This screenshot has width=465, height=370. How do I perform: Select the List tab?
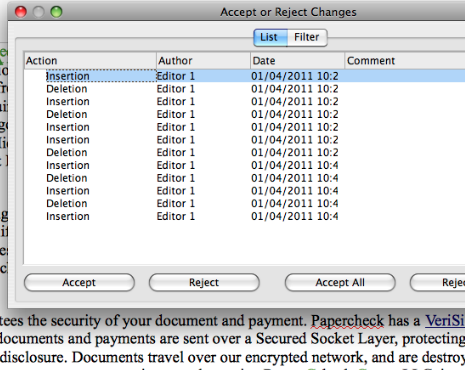tap(269, 37)
